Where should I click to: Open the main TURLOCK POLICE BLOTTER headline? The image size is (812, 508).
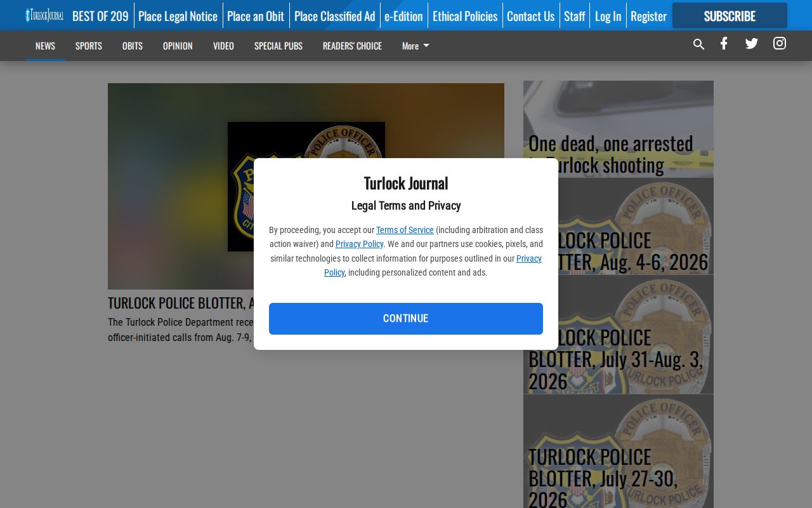click(x=181, y=303)
